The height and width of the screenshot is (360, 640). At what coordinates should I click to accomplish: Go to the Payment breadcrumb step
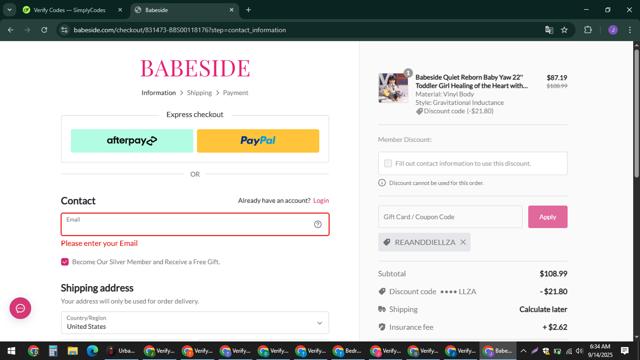236,93
